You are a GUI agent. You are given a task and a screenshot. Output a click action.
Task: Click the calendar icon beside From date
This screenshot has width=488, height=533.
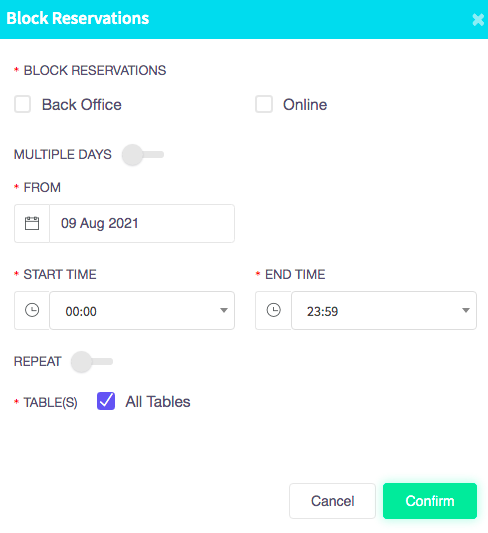(32, 223)
